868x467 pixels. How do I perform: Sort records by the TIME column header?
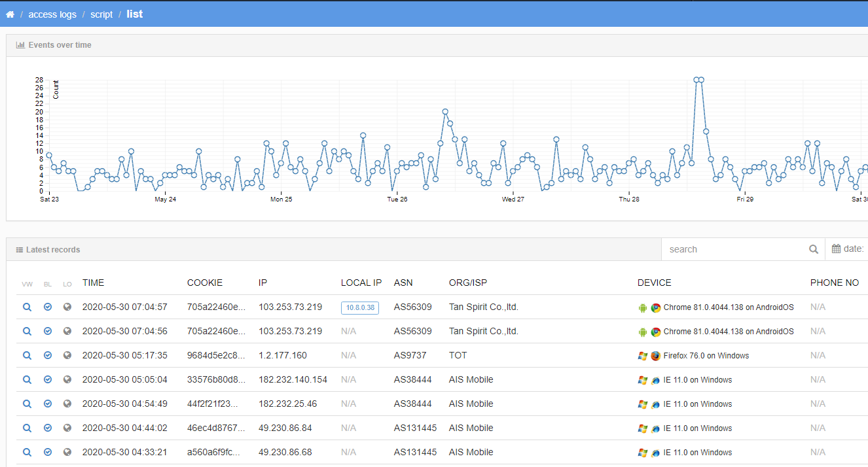click(93, 283)
